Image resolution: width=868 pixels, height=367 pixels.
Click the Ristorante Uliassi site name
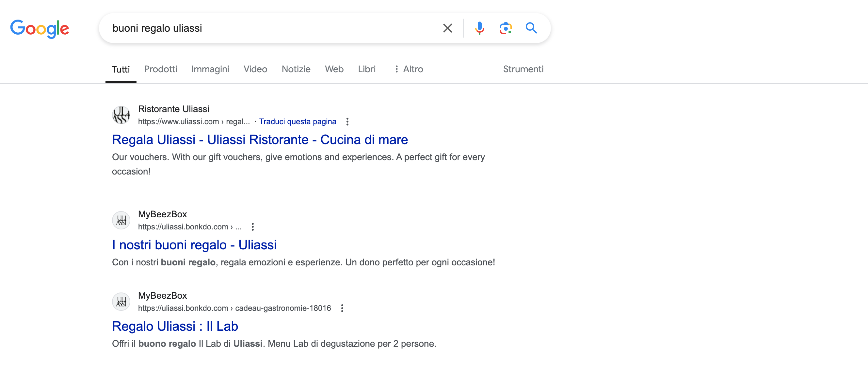coord(173,109)
